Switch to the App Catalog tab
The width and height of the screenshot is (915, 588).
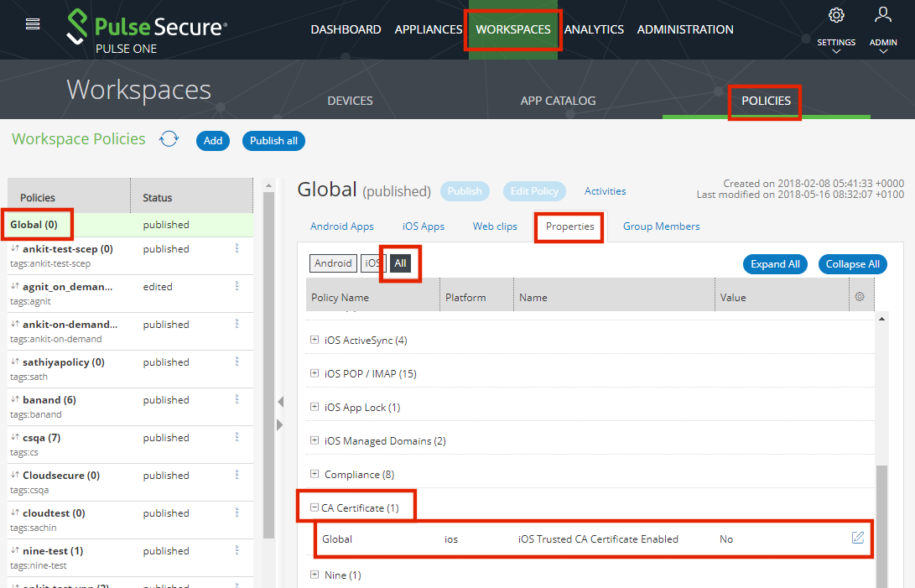(x=558, y=101)
